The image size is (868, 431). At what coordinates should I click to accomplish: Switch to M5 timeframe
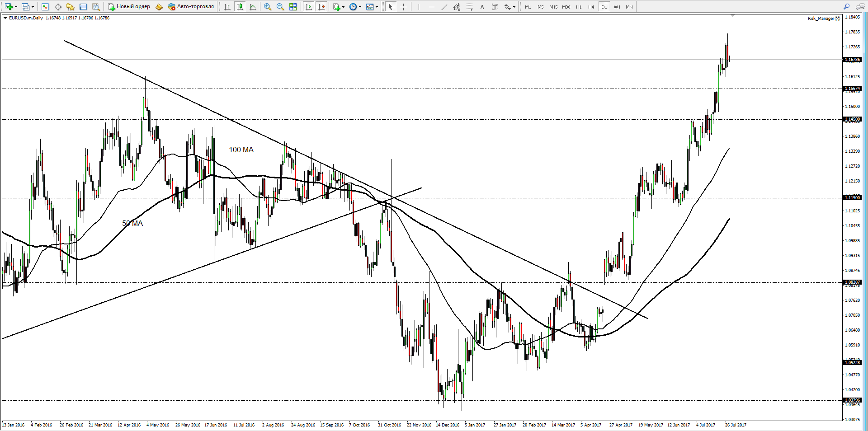[x=541, y=7]
